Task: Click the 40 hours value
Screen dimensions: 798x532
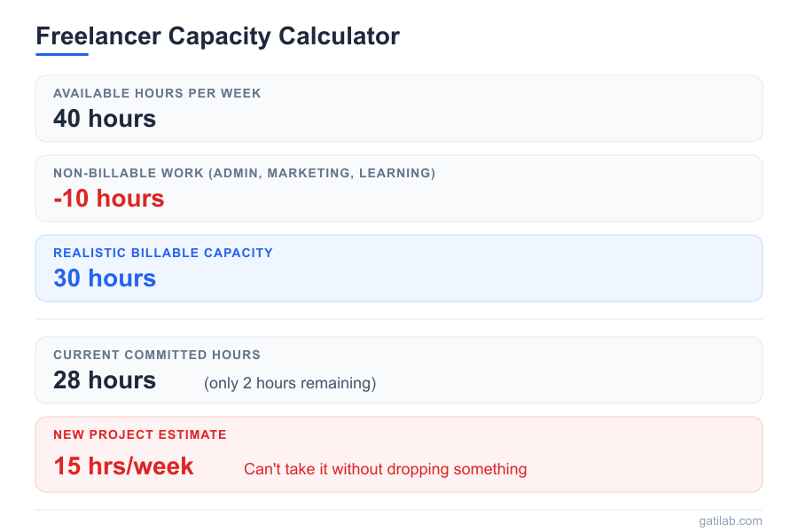Action: pos(105,119)
